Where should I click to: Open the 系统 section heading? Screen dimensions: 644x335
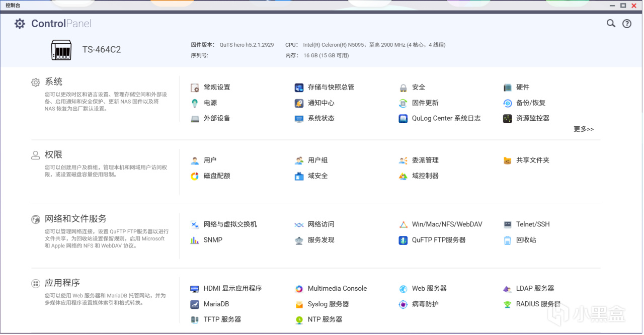click(x=54, y=82)
